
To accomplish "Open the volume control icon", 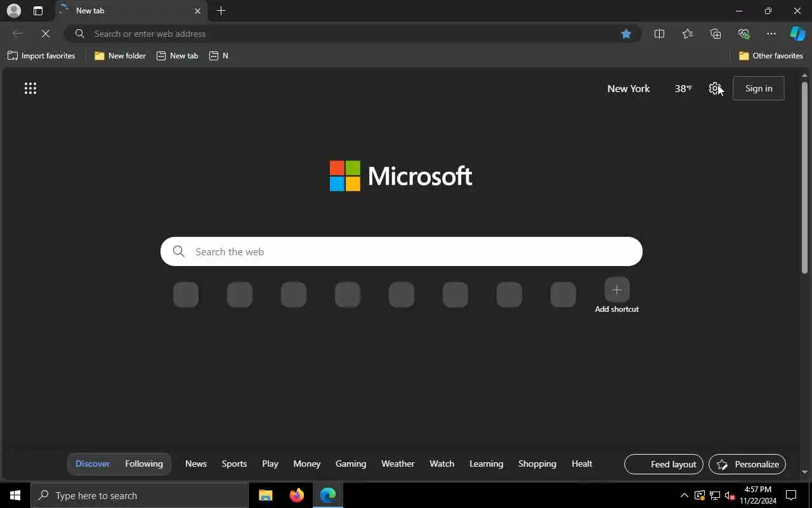I will click(730, 495).
